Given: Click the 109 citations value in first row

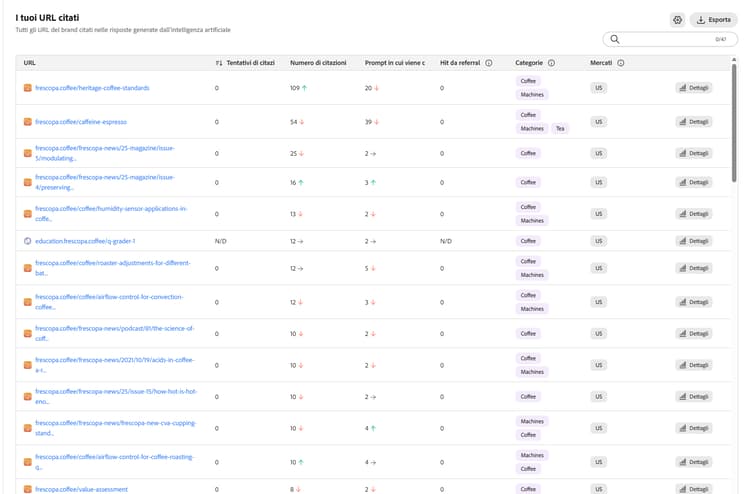Looking at the screenshot, I should coord(295,88).
